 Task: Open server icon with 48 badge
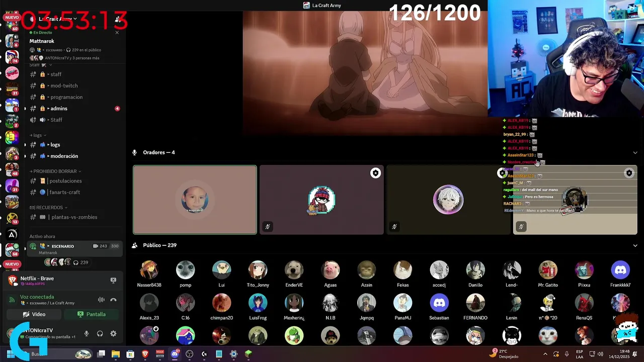[12, 169]
